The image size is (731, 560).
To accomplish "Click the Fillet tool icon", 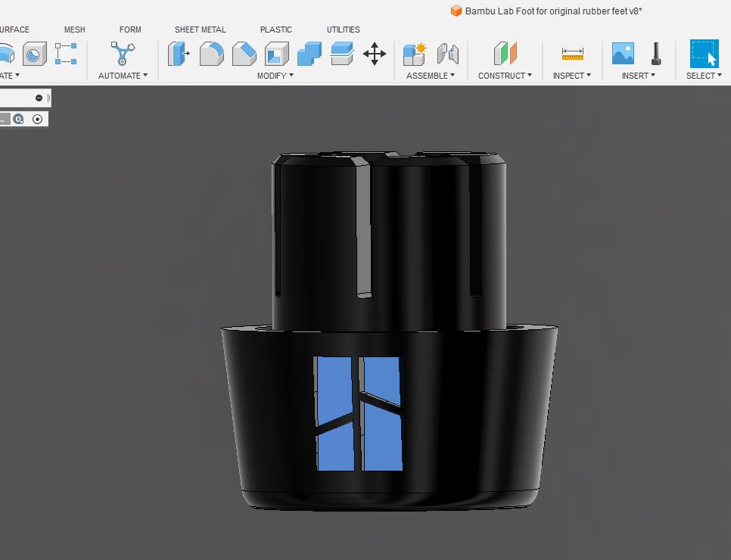I will (211, 54).
